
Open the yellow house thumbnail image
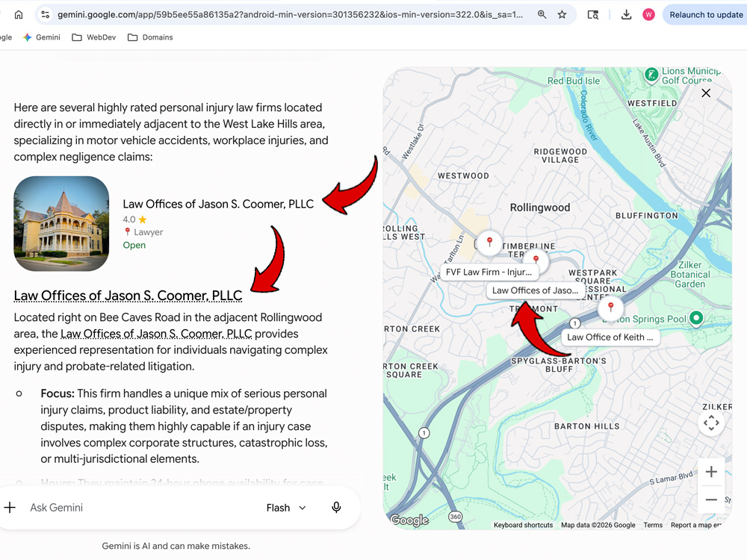(61, 224)
